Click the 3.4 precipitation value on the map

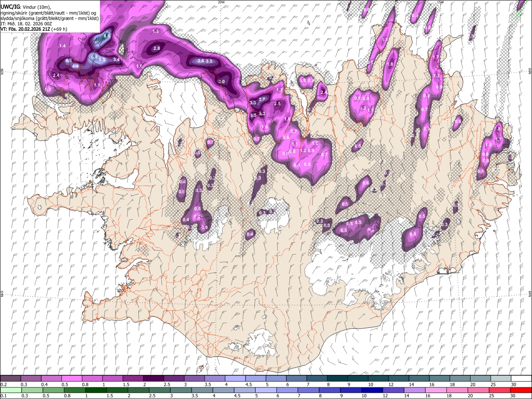(116, 60)
